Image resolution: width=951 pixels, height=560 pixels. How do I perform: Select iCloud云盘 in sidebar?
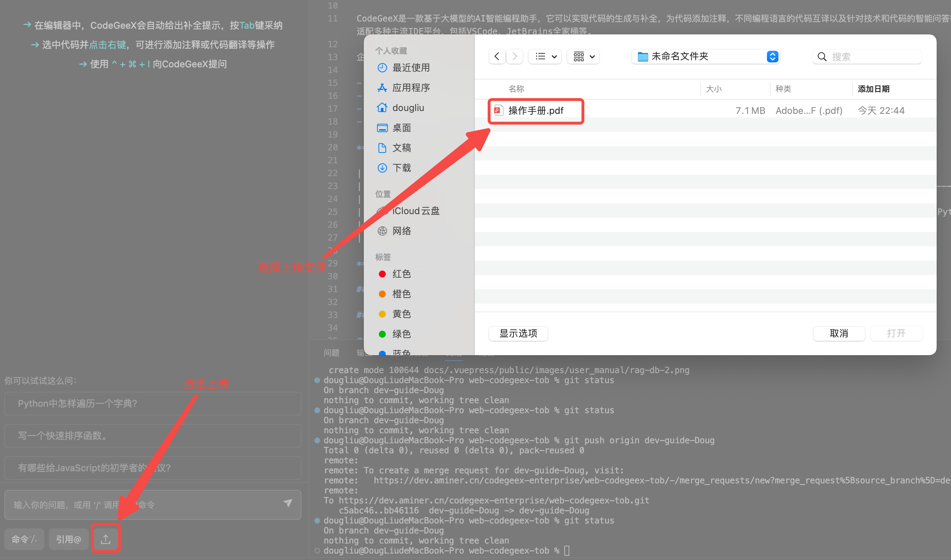(x=415, y=211)
